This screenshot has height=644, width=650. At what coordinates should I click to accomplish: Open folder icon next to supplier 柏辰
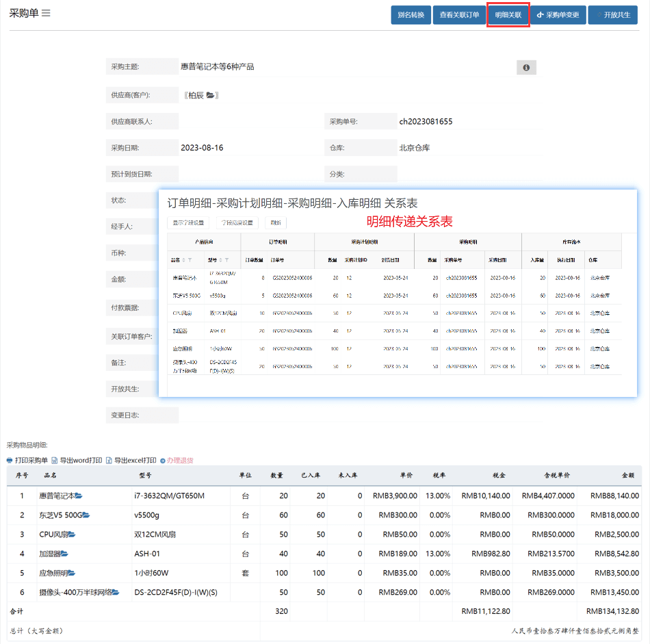211,95
